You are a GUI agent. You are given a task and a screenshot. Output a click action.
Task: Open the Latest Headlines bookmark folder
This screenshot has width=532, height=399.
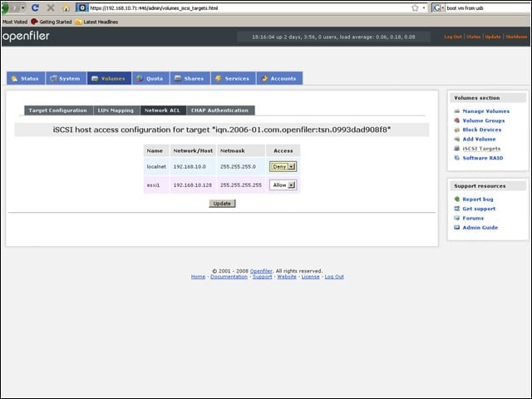tap(96, 22)
